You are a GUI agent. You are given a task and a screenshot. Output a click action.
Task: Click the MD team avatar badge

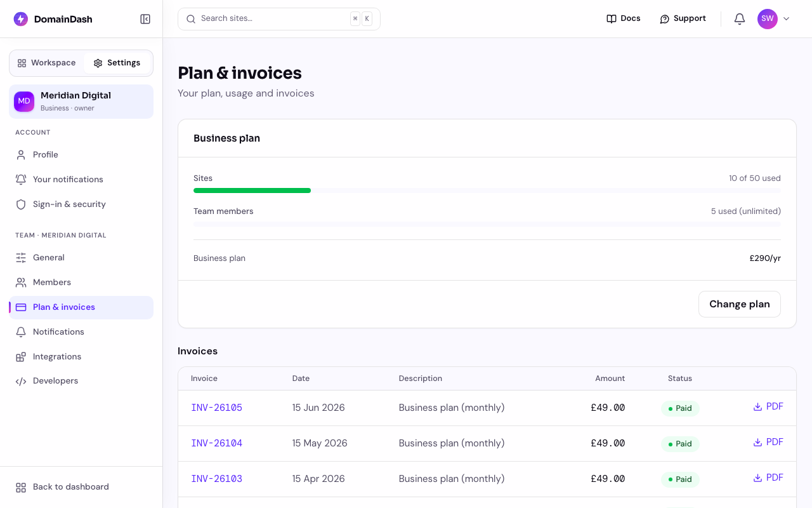[24, 102]
